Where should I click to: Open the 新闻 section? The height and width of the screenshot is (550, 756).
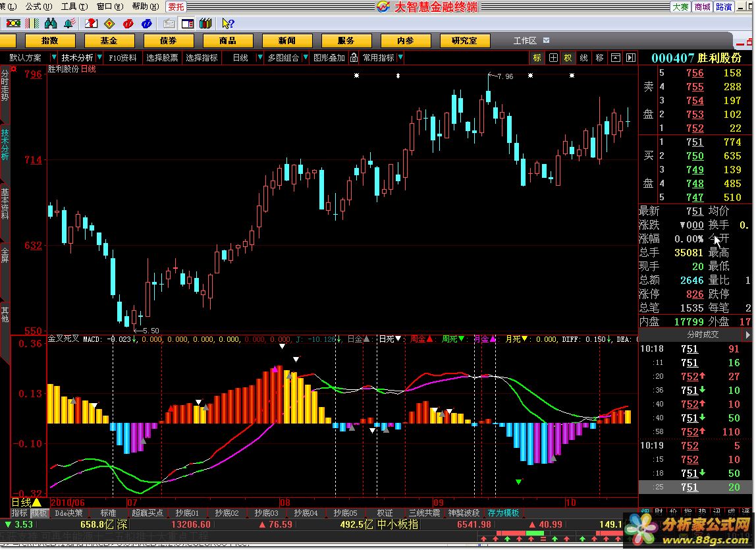coord(287,41)
